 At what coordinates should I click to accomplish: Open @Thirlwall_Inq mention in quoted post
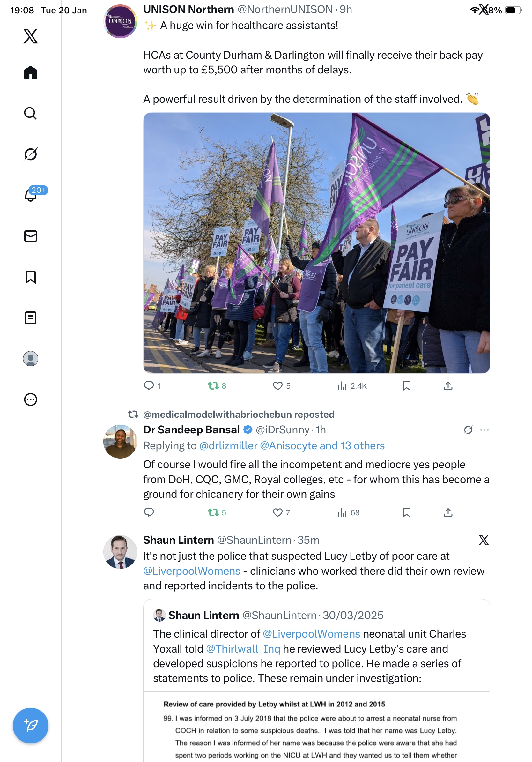tap(243, 648)
